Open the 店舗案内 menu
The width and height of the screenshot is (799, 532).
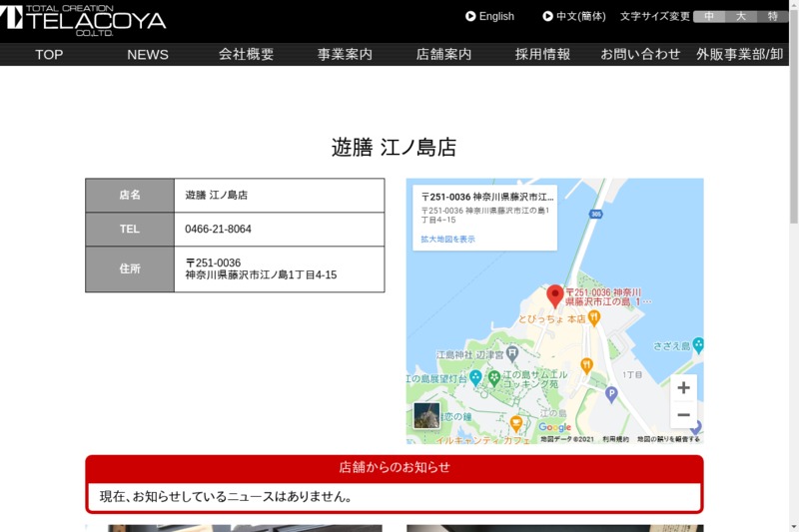(x=443, y=54)
